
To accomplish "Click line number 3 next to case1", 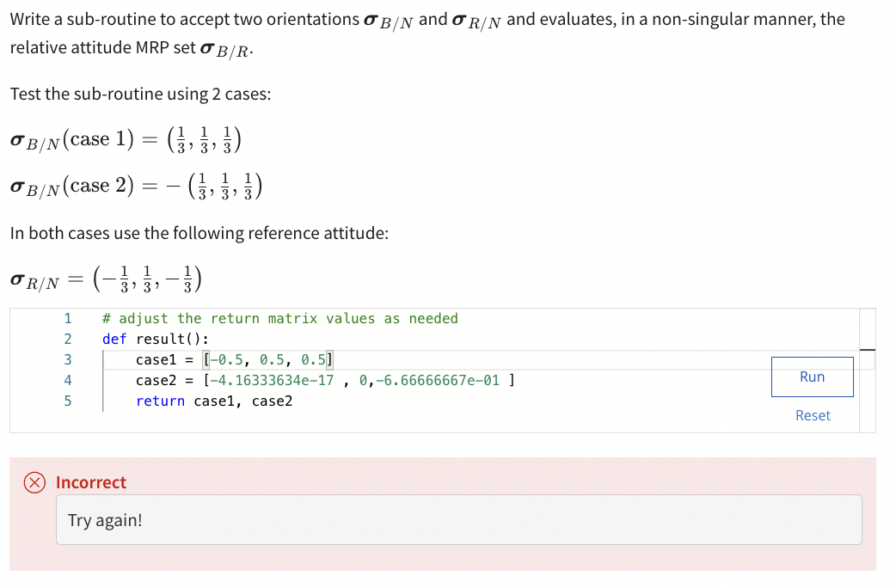I will [67, 359].
